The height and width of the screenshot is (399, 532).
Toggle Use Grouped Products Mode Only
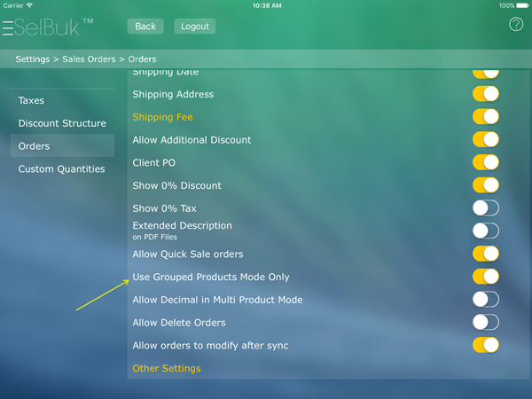point(485,277)
